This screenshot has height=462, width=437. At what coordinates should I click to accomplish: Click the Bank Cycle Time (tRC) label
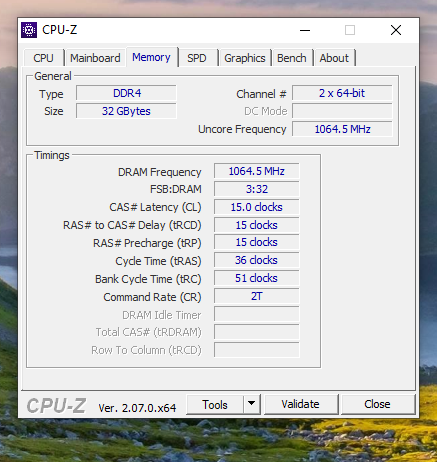pyautogui.click(x=148, y=279)
